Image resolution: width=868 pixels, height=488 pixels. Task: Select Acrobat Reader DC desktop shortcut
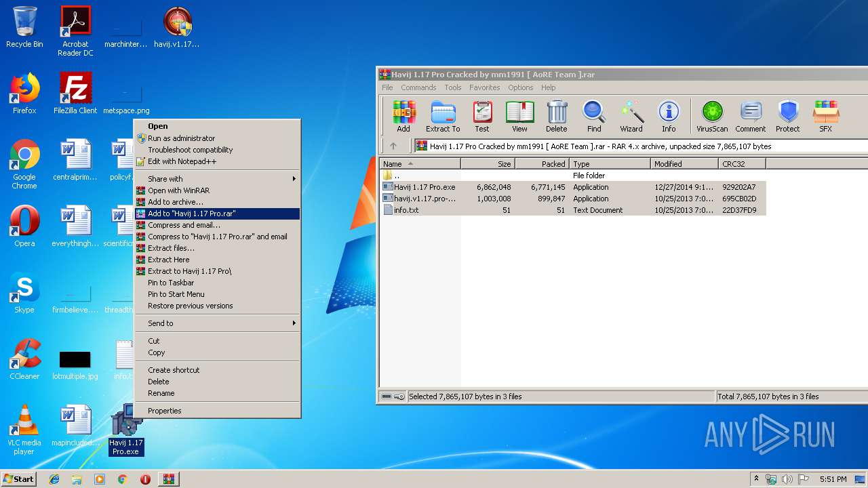pos(75,30)
